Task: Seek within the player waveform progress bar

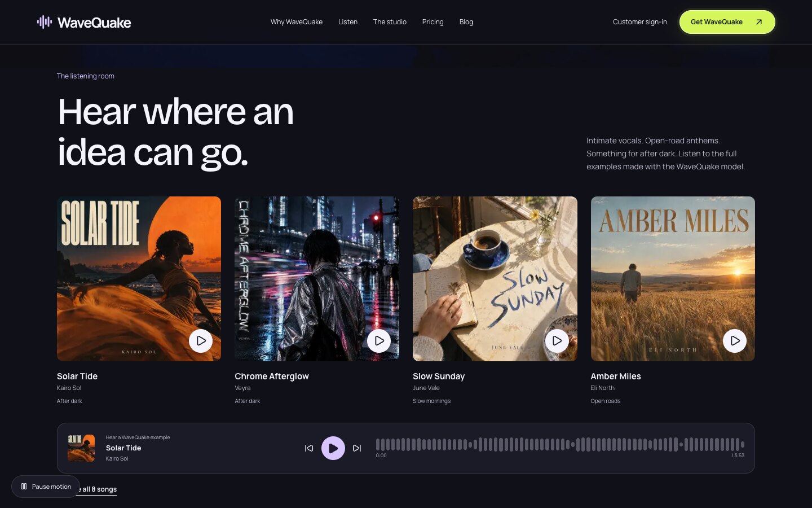Action: [560, 444]
